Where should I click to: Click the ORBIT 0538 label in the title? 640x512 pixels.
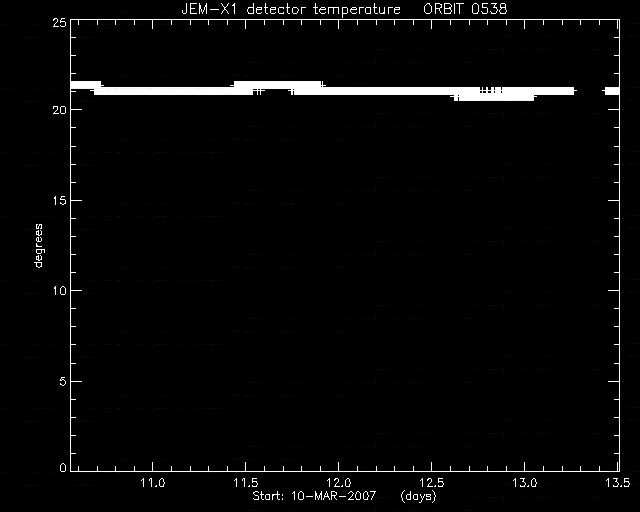click(465, 9)
